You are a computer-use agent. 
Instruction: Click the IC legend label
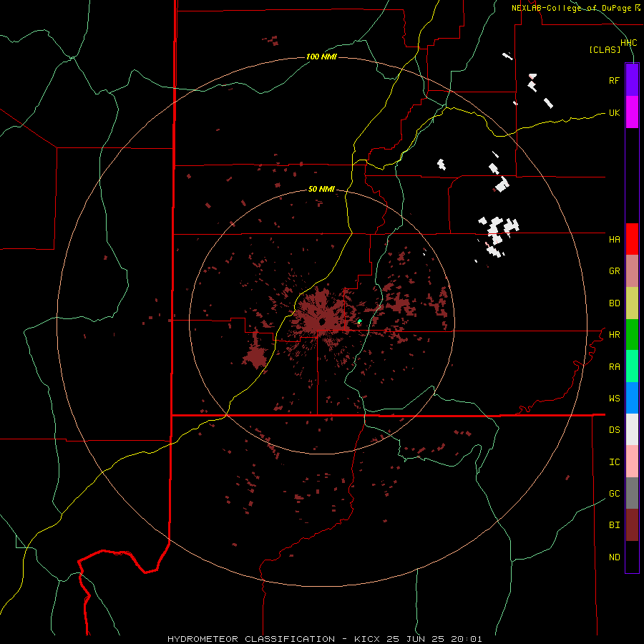pos(614,462)
